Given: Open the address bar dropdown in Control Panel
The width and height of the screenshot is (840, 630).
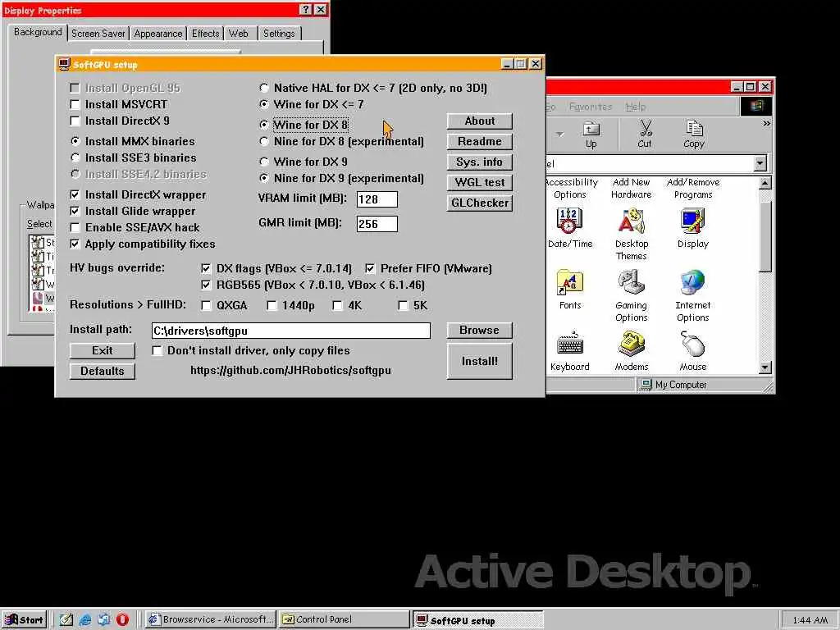Looking at the screenshot, I should pyautogui.click(x=760, y=163).
